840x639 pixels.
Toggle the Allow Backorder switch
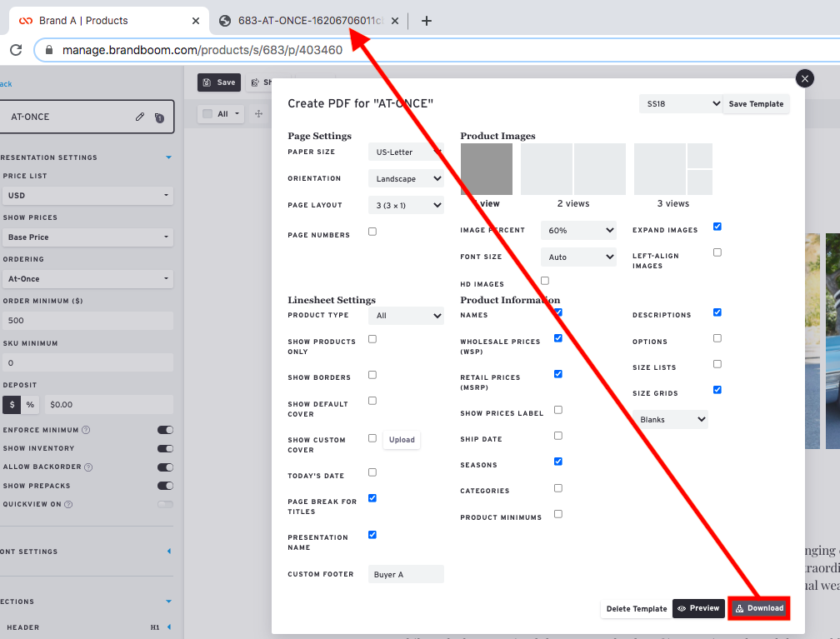[165, 467]
